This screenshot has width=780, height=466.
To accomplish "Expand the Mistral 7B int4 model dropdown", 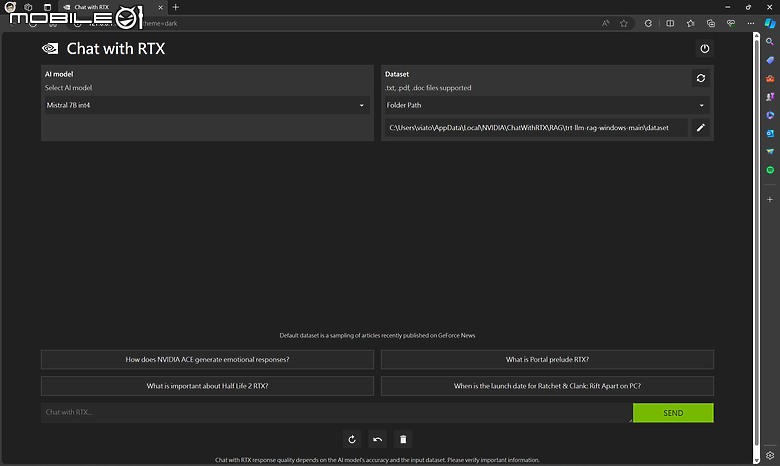I will coord(207,105).
